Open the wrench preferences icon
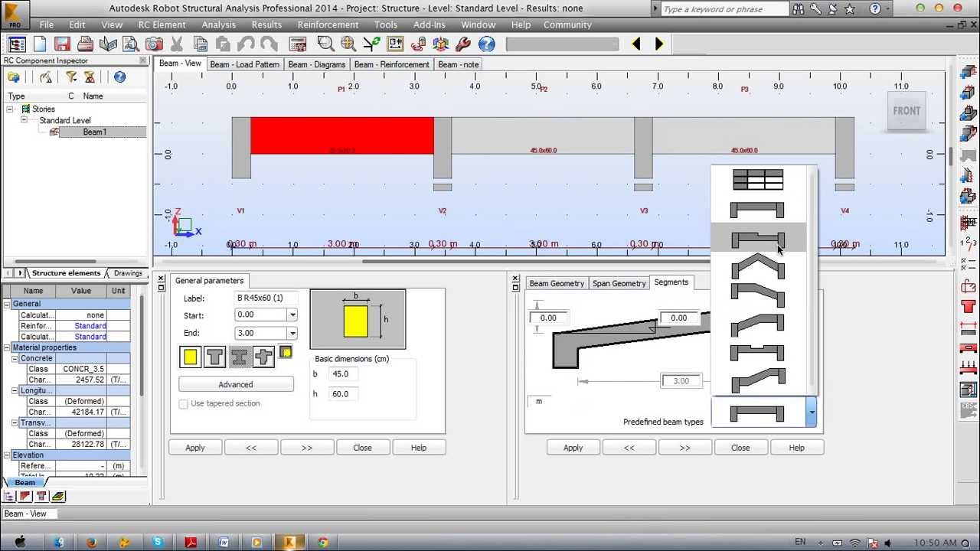Image resolution: width=980 pixels, height=551 pixels. click(464, 44)
